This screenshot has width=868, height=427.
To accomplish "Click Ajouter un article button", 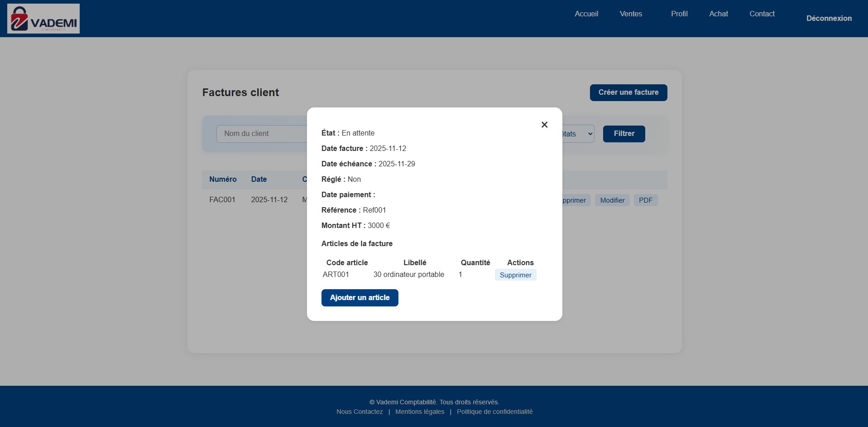I will click(x=360, y=298).
